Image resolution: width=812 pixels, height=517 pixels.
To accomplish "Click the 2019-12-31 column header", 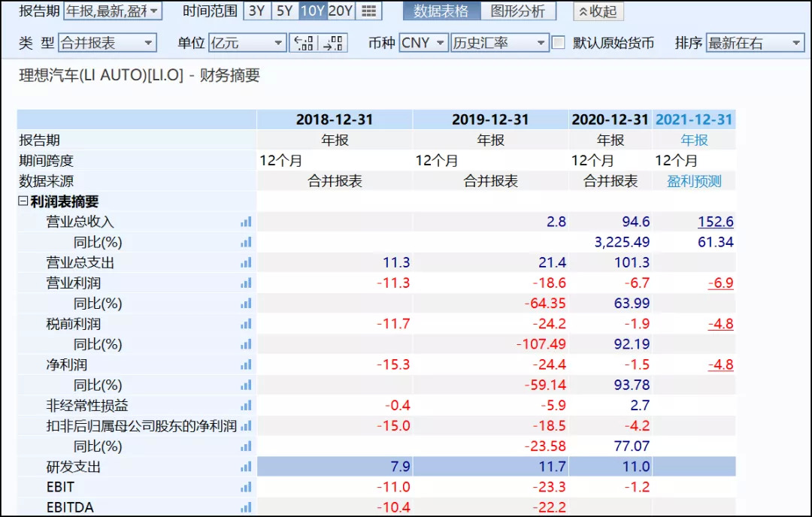I will click(490, 119).
